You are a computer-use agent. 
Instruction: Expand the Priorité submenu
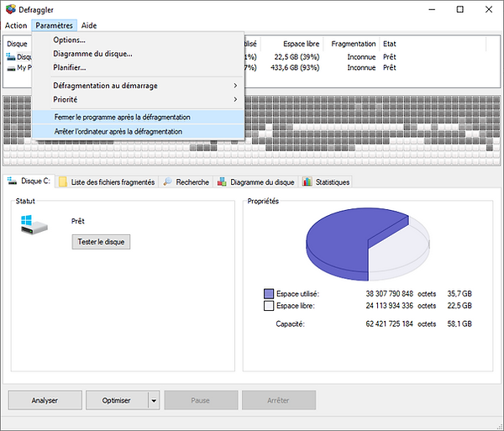tap(139, 100)
